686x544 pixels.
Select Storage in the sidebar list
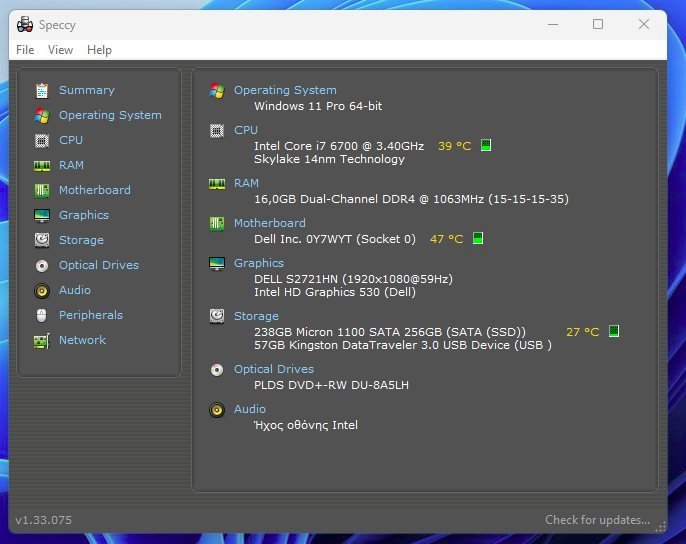pyautogui.click(x=81, y=240)
